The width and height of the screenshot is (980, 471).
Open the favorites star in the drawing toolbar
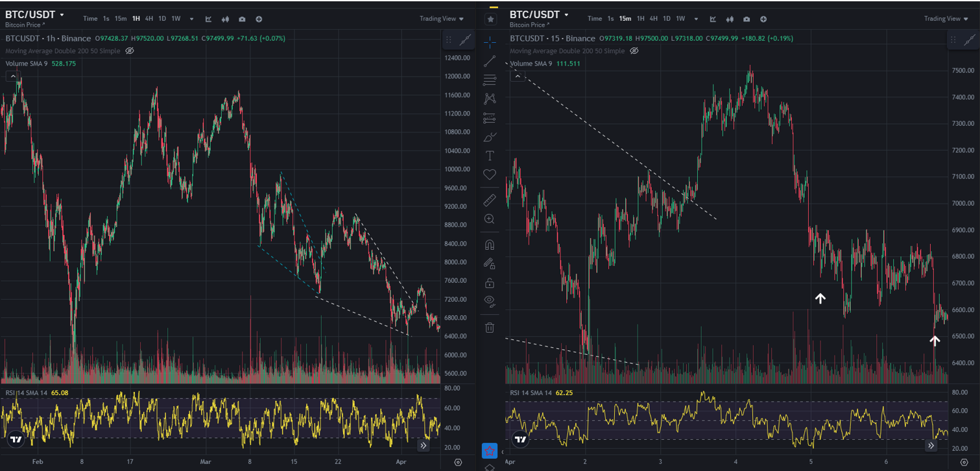(x=490, y=19)
